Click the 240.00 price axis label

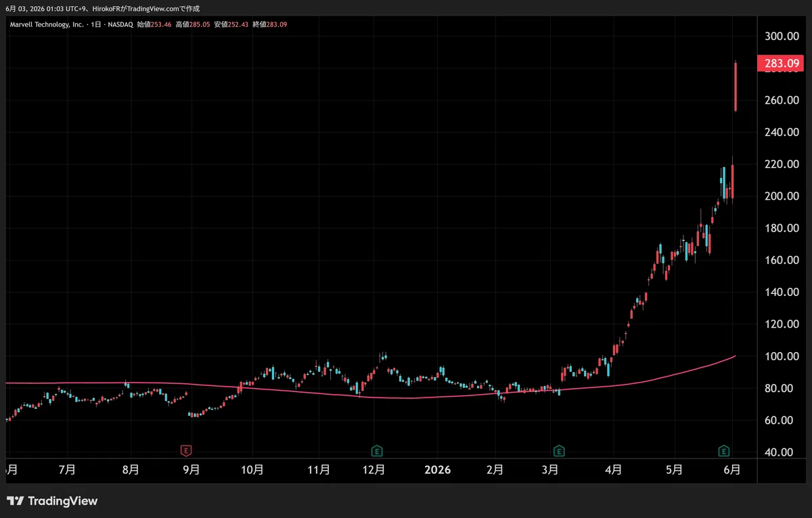(782, 132)
